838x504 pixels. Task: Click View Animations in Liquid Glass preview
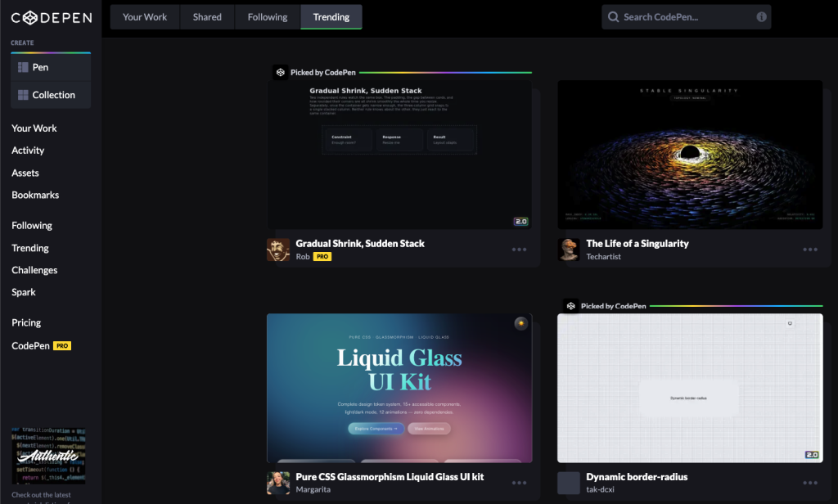pyautogui.click(x=429, y=429)
